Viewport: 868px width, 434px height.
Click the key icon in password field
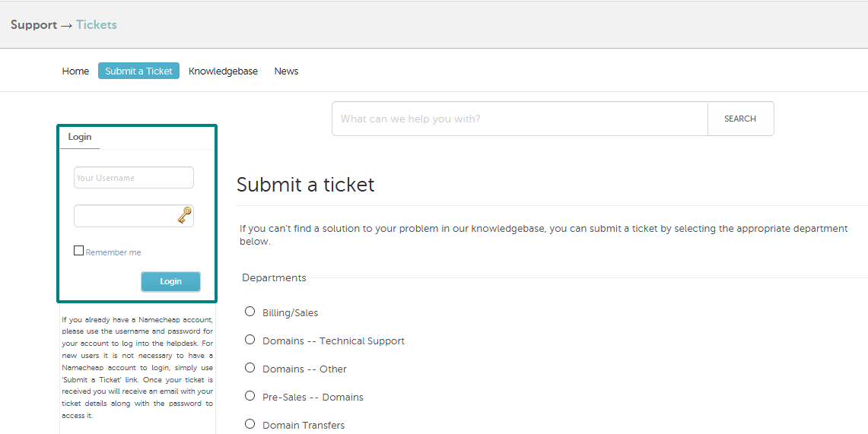pyautogui.click(x=185, y=216)
